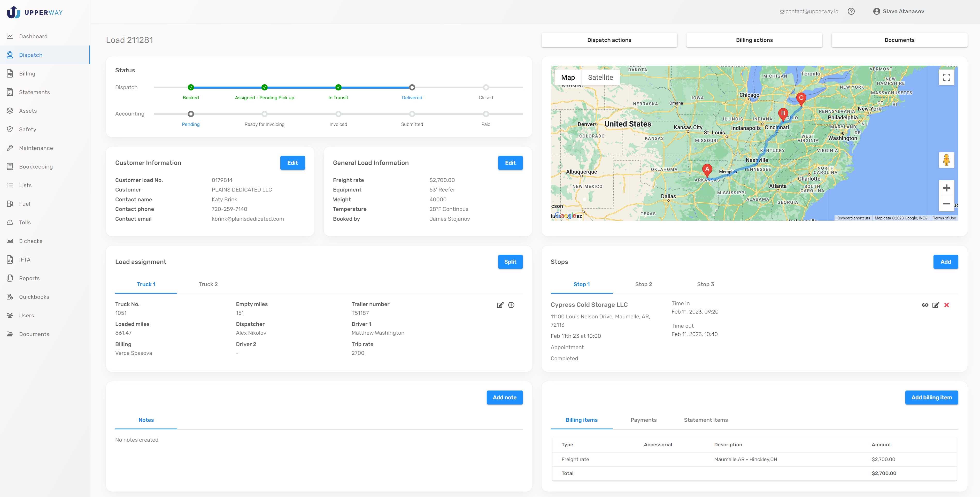Image resolution: width=980 pixels, height=497 pixels.
Task: Click the Statements icon in sidebar
Action: 10,92
